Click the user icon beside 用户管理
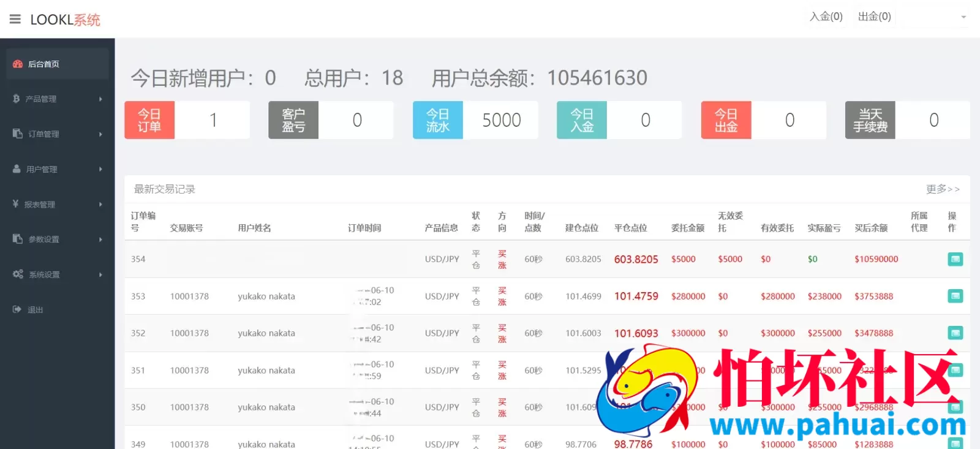 coord(17,168)
